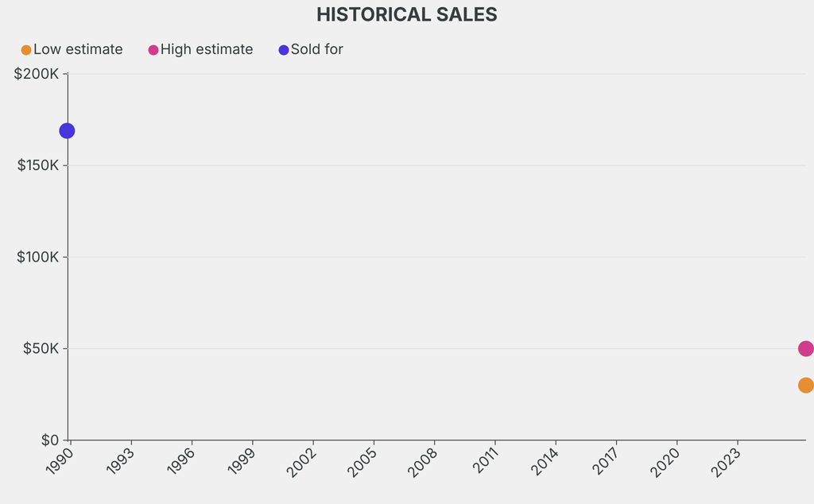
Task: Click the blue Sold for legend dot
Action: [x=284, y=50]
